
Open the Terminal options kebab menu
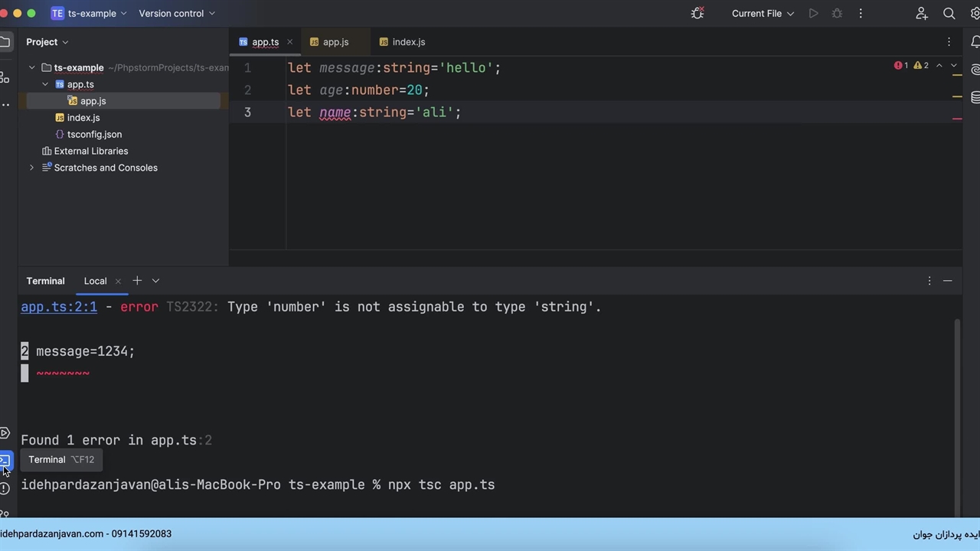(x=929, y=281)
